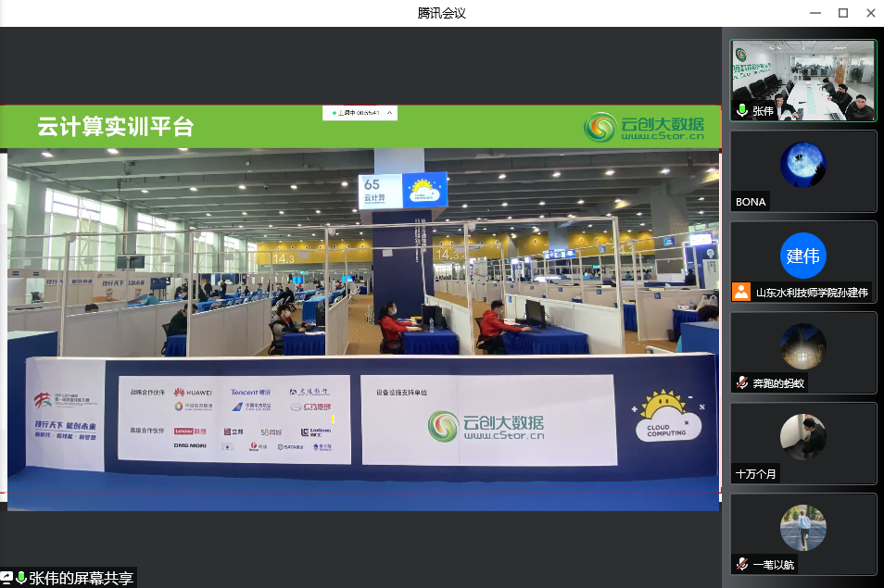Maximize the 腾讯会议 window
884x588 pixels.
point(843,13)
